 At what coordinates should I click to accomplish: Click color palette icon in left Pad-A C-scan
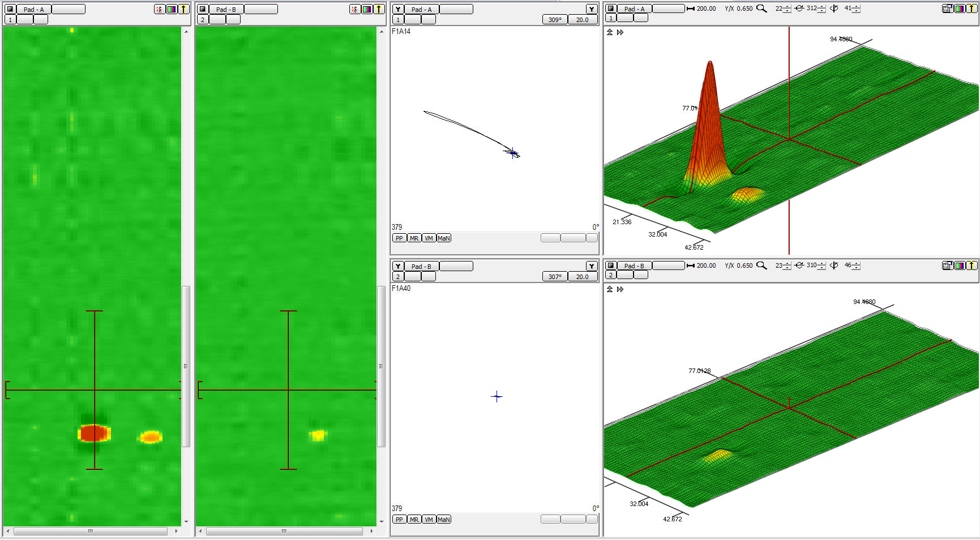(172, 9)
